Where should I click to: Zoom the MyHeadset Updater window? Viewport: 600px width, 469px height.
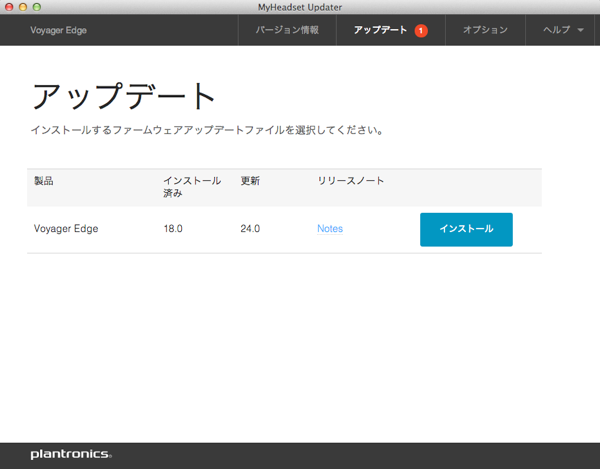click(37, 7)
